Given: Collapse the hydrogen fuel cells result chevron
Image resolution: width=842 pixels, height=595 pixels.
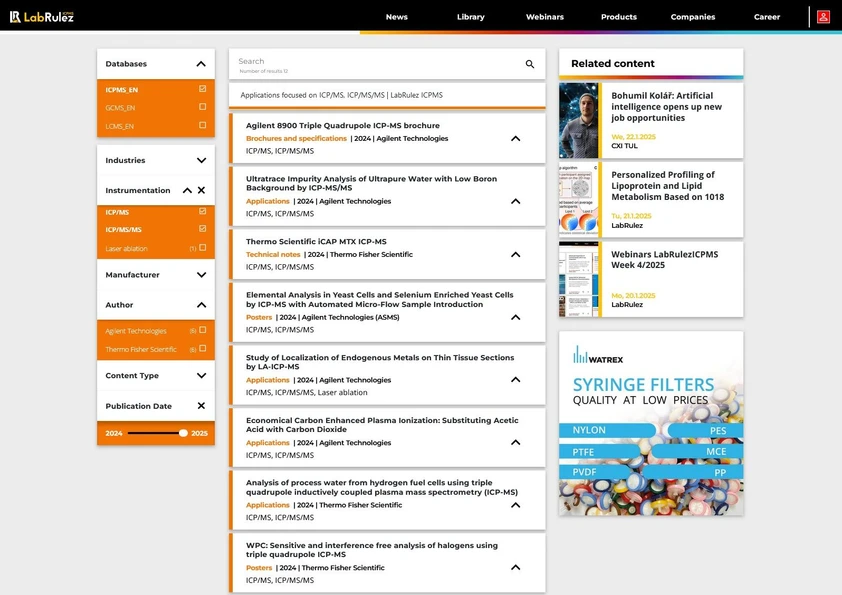Looking at the screenshot, I should [516, 505].
